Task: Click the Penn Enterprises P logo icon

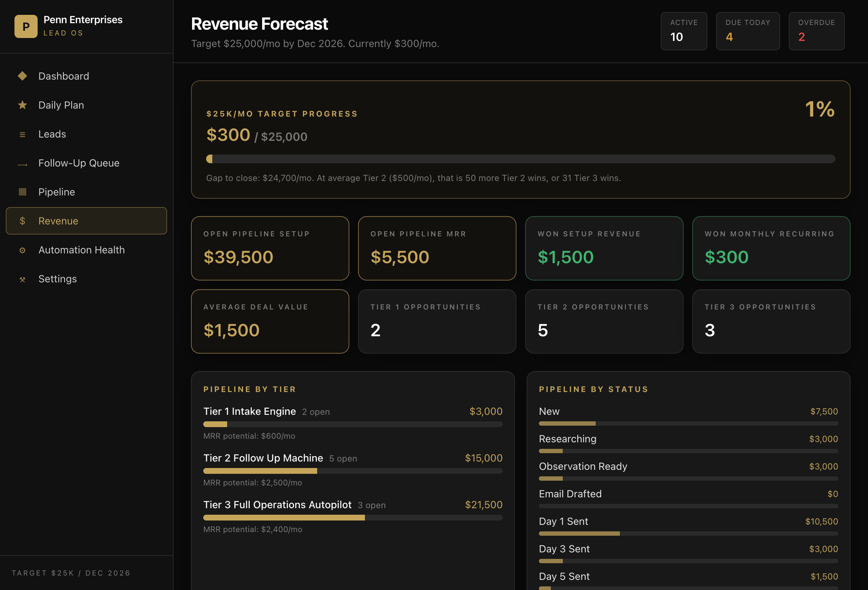Action: (26, 26)
